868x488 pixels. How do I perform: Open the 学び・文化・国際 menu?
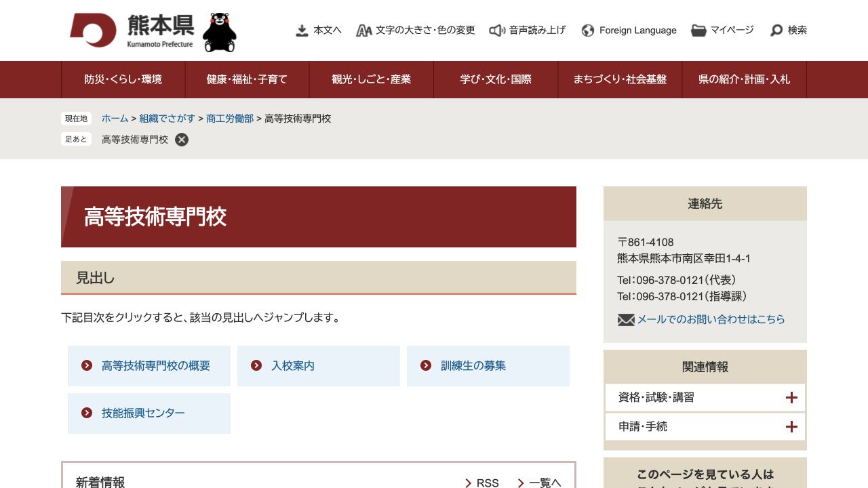[496, 79]
